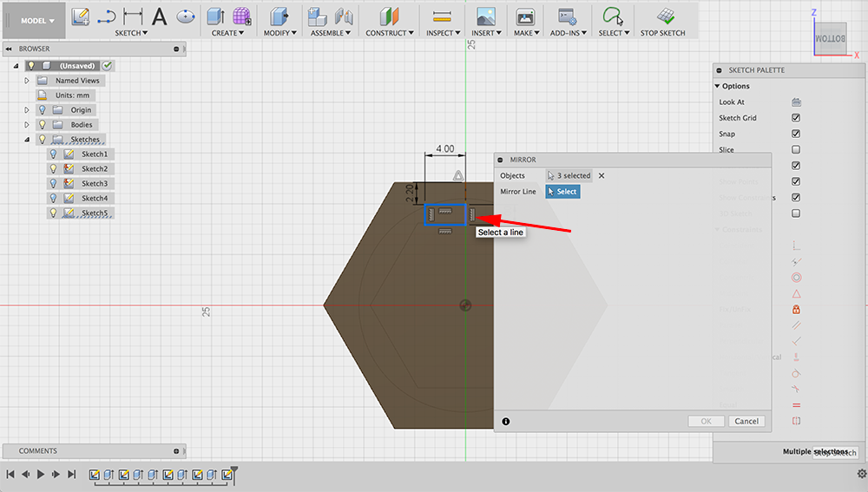Image resolution: width=868 pixels, height=492 pixels.
Task: Click the Select tool icon
Action: pyautogui.click(x=613, y=16)
